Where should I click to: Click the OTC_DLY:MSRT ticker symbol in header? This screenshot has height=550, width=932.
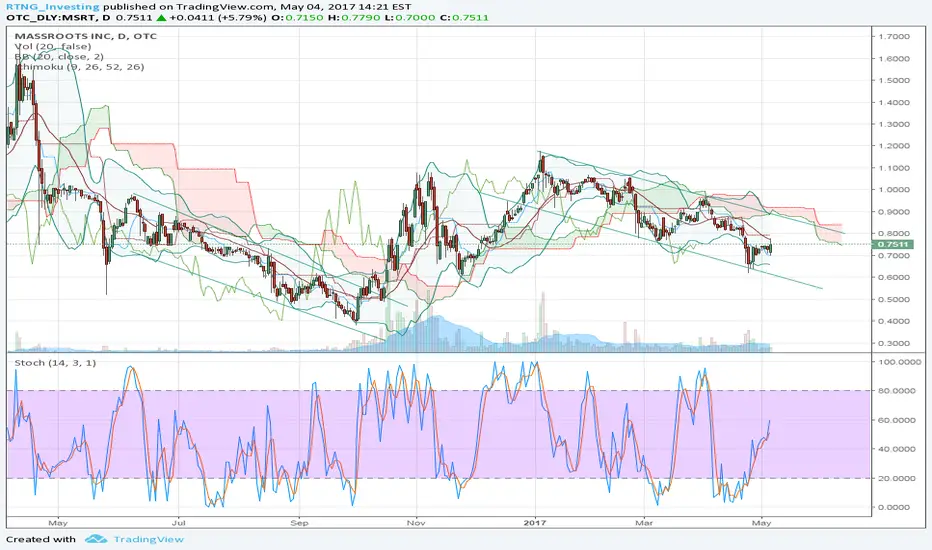click(x=50, y=18)
